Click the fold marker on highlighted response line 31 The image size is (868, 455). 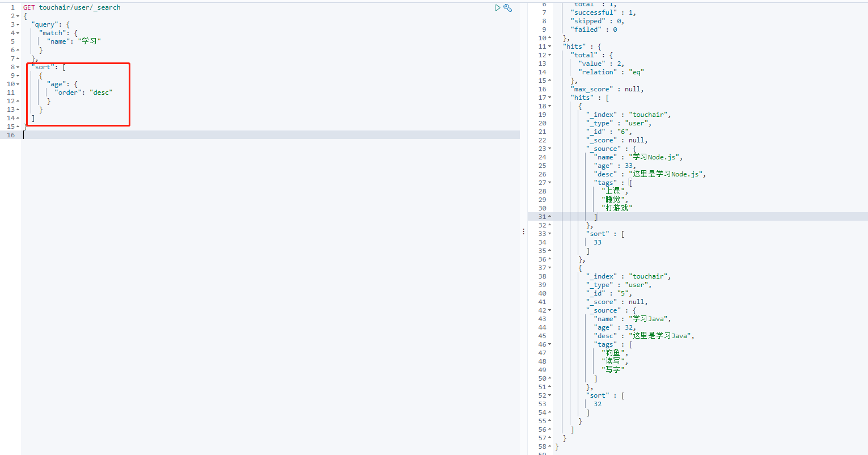tap(549, 217)
